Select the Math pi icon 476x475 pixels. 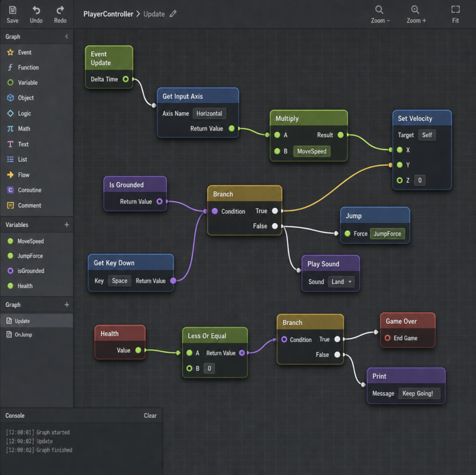[11, 129]
